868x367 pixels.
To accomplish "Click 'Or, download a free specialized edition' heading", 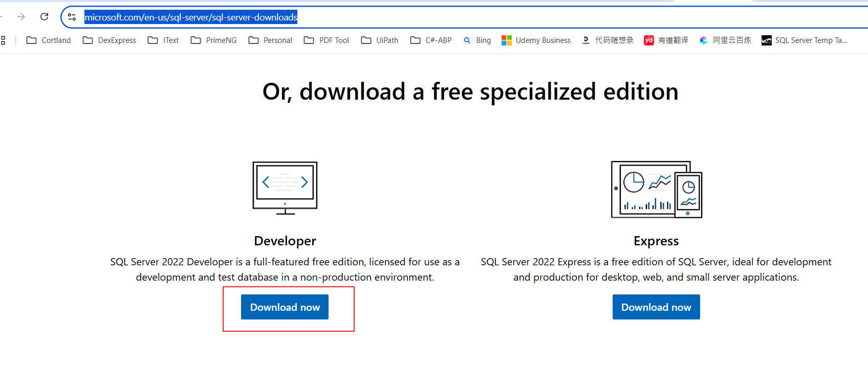I will 470,92.
